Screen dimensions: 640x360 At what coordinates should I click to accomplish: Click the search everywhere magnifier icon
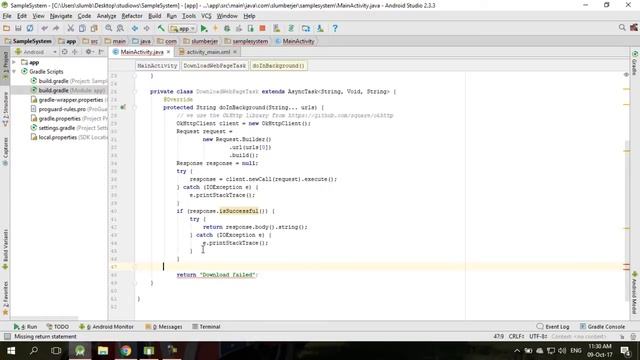[x=622, y=28]
